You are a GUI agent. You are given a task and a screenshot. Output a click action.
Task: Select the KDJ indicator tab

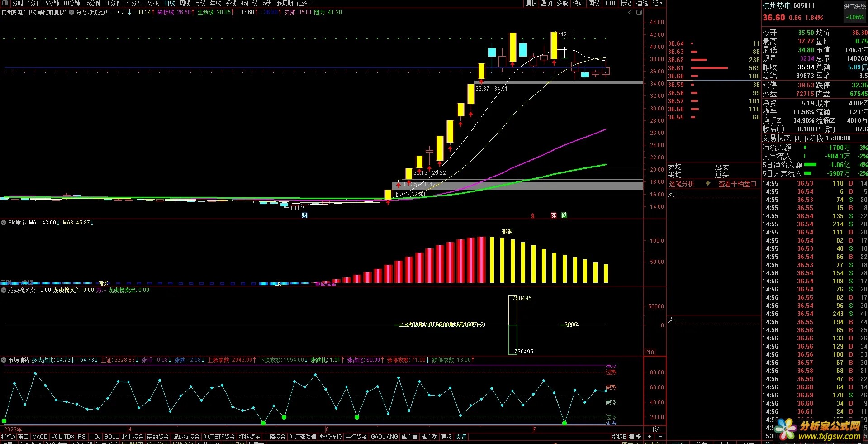pyautogui.click(x=95, y=437)
